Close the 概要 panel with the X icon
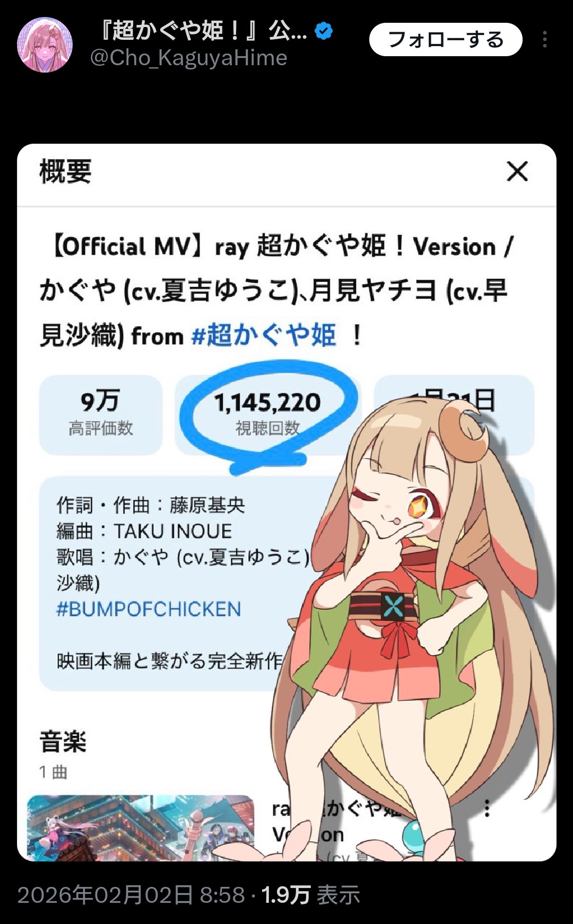The image size is (573, 924). 517,171
